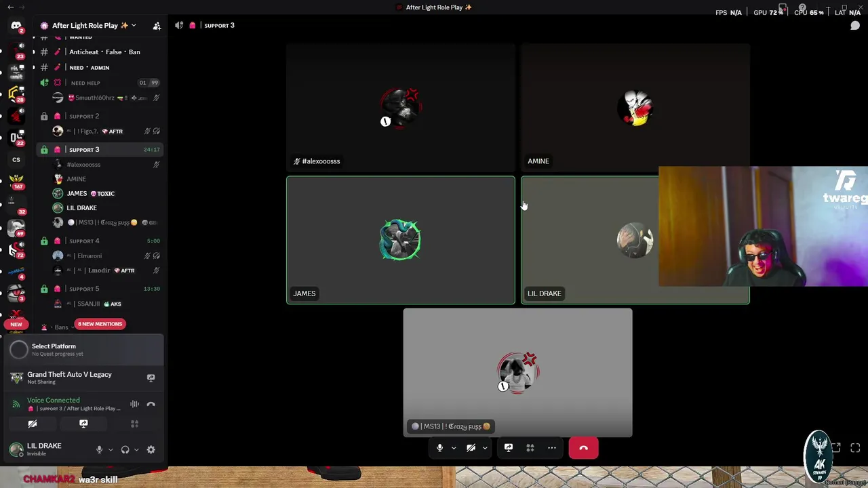Screen dimensions: 868x488
Task: Pop out the call window icon
Action: (x=836, y=448)
